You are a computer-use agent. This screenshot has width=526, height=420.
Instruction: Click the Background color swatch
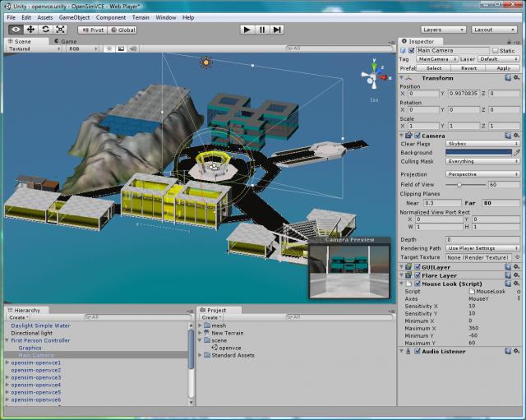pyautogui.click(x=478, y=153)
